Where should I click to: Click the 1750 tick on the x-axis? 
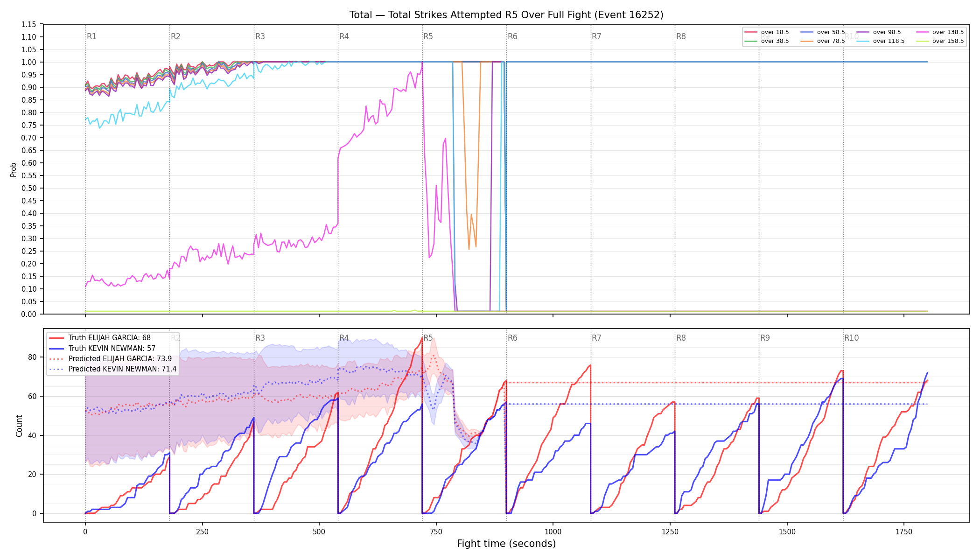[x=904, y=532]
